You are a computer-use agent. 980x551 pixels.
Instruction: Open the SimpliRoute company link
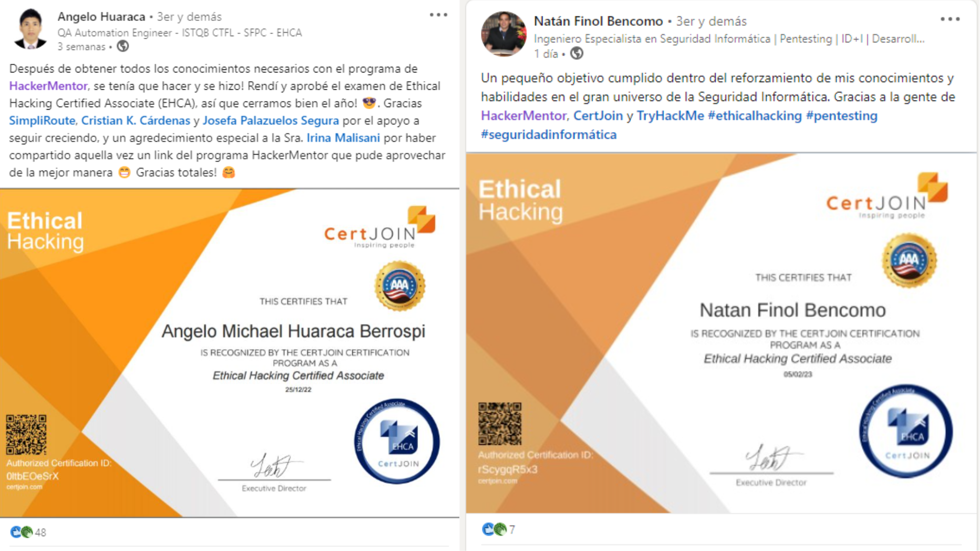42,120
